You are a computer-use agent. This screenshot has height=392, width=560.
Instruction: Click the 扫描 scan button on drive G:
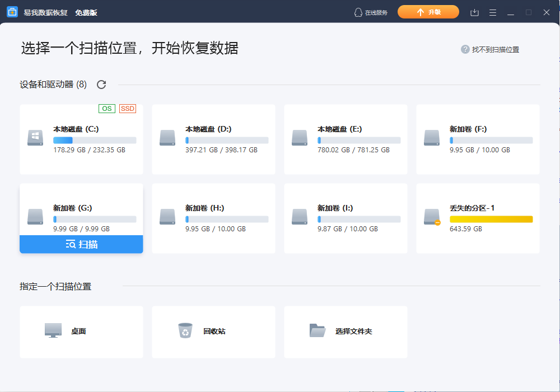tap(81, 244)
